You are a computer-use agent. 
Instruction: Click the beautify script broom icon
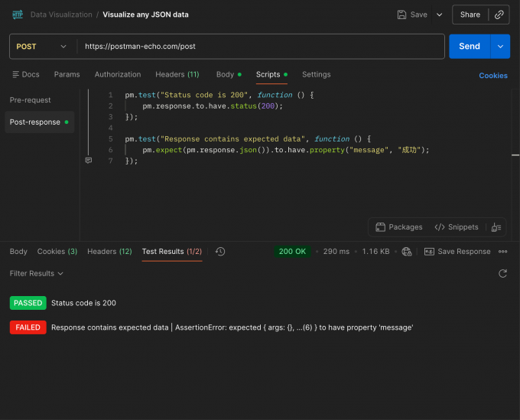pyautogui.click(x=496, y=227)
